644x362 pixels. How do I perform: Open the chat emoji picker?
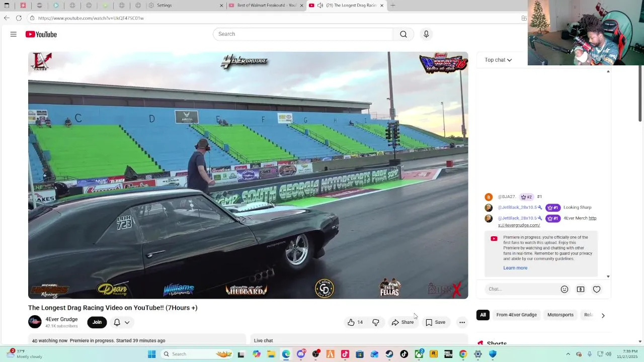[565, 289]
